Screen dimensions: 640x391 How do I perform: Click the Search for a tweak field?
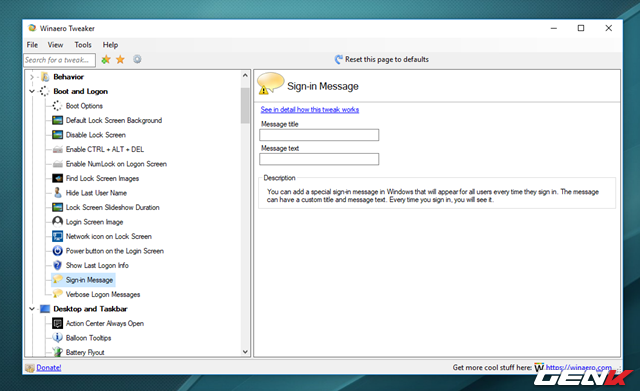click(x=60, y=60)
